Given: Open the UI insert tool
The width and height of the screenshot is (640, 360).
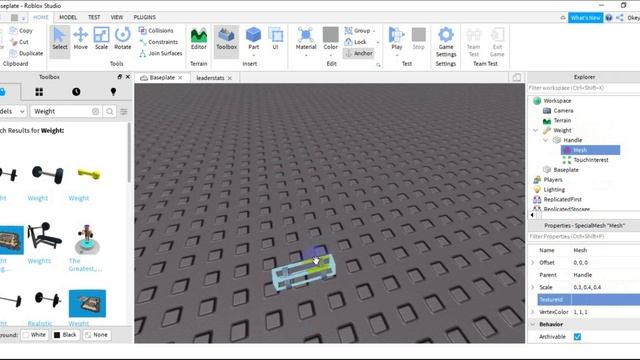Looking at the screenshot, I should click(276, 39).
